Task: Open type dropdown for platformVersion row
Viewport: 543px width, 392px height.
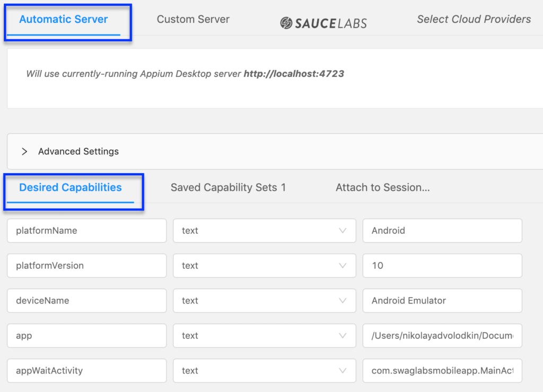Action: 265,265
